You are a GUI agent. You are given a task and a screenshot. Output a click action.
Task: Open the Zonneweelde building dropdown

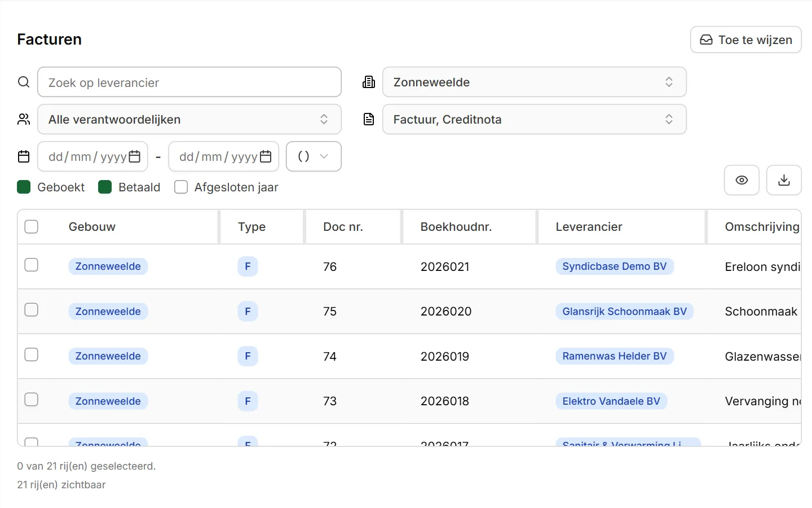534,82
